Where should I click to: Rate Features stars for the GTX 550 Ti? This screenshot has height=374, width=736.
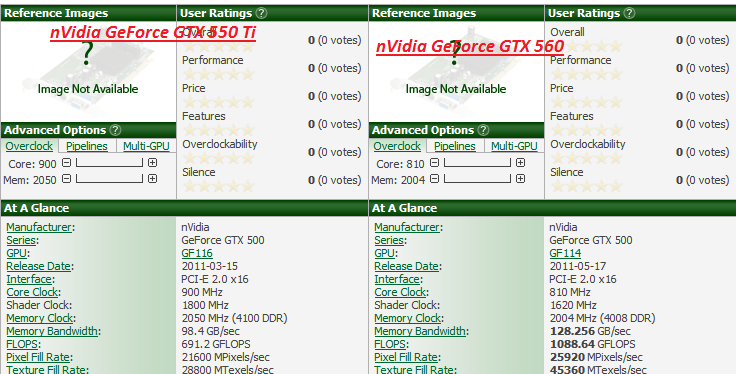[218, 130]
